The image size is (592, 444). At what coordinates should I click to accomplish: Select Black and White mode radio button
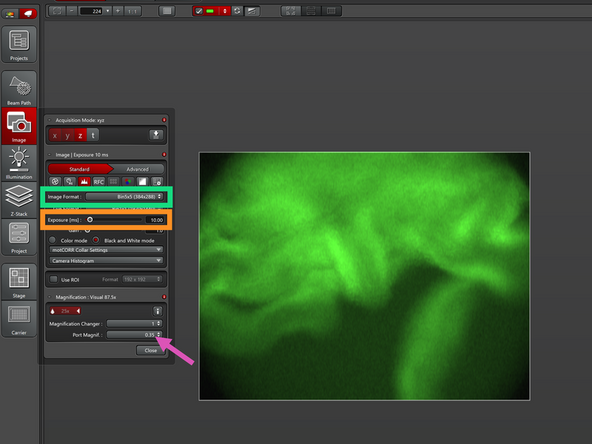(x=96, y=240)
